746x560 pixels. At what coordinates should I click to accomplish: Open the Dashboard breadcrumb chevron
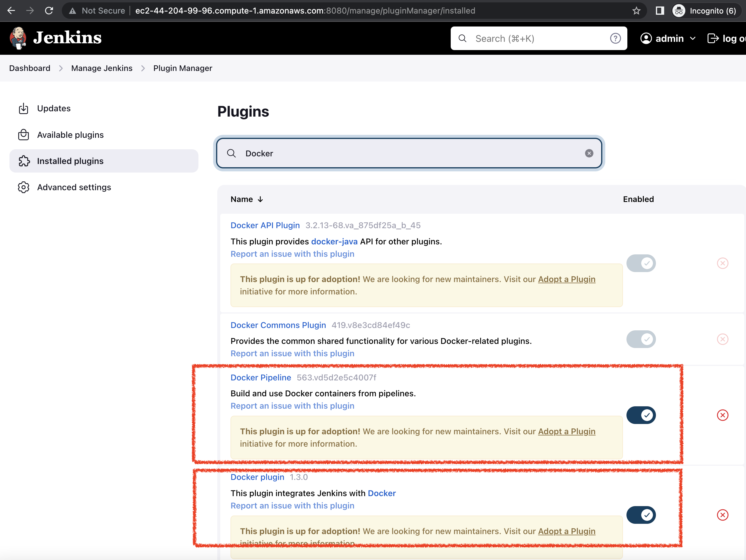(x=61, y=69)
